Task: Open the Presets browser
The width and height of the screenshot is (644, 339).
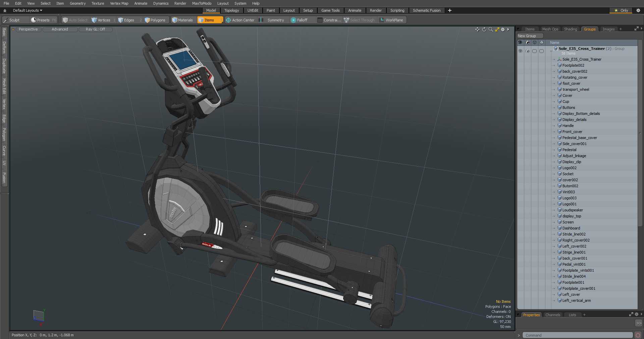Action: pyautogui.click(x=44, y=20)
